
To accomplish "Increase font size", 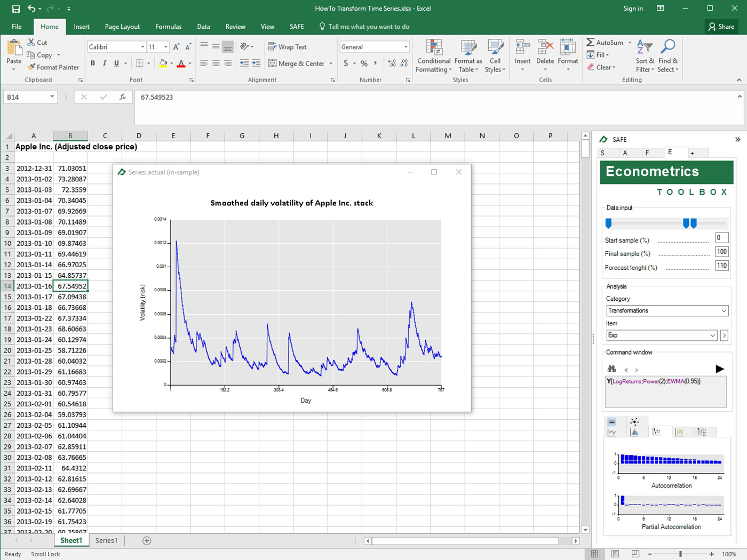I will coord(177,47).
